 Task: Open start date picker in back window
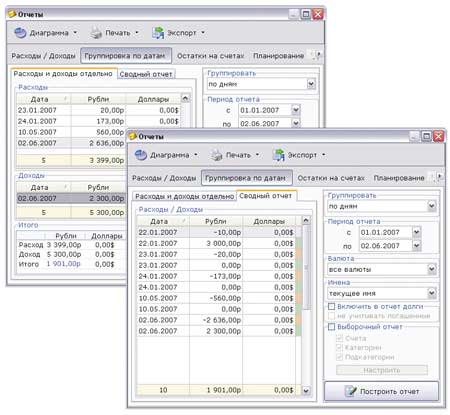pos(296,110)
